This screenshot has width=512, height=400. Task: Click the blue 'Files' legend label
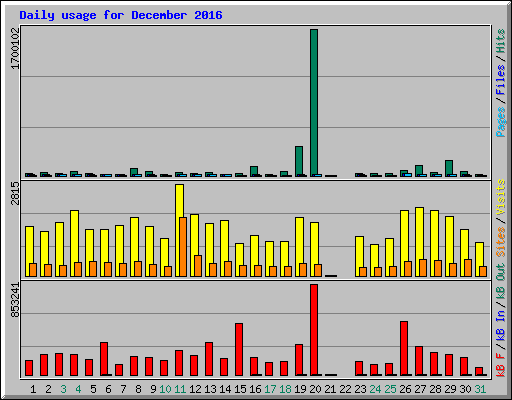[x=501, y=79]
